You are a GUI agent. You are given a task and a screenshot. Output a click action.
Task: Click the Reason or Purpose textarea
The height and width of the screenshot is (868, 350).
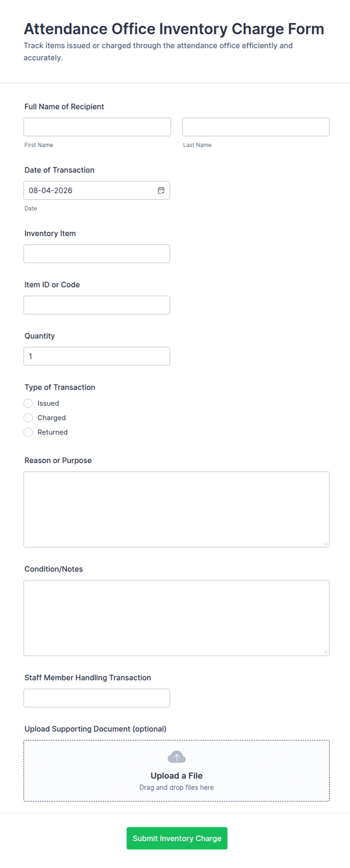pos(177,509)
